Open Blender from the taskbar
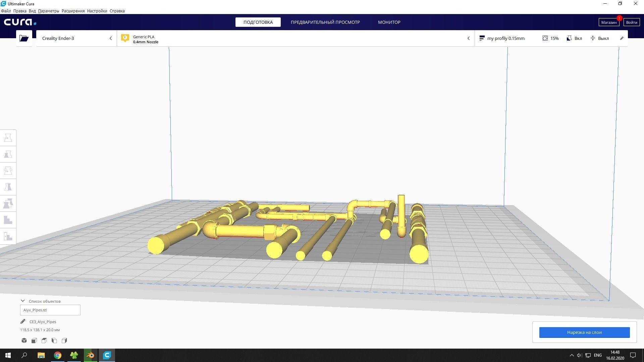644x362 pixels. click(91, 355)
